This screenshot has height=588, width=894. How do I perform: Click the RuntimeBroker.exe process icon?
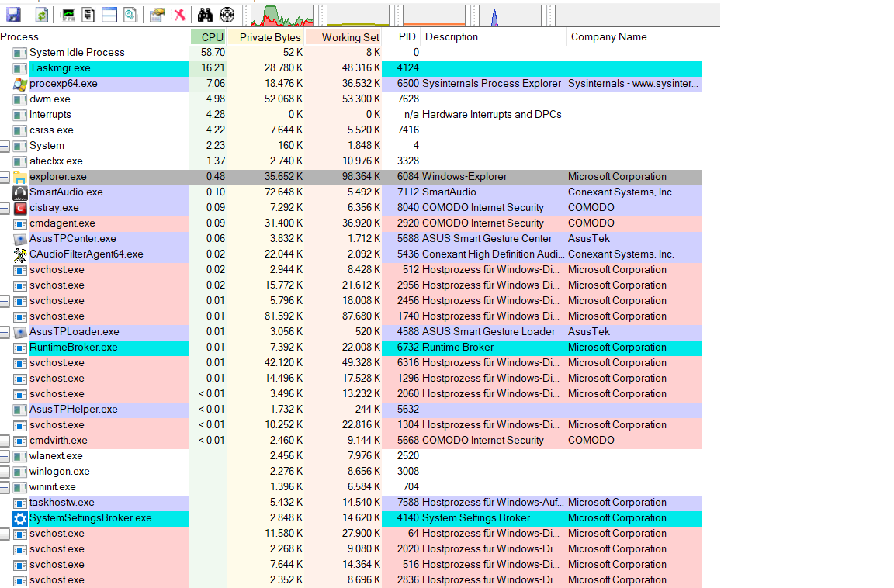coord(20,348)
